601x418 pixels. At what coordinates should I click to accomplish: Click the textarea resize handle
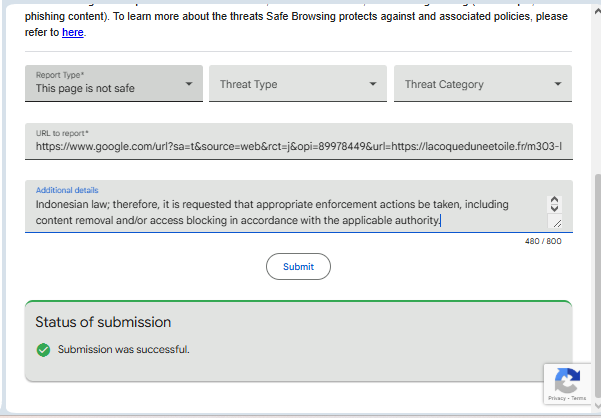(x=556, y=223)
